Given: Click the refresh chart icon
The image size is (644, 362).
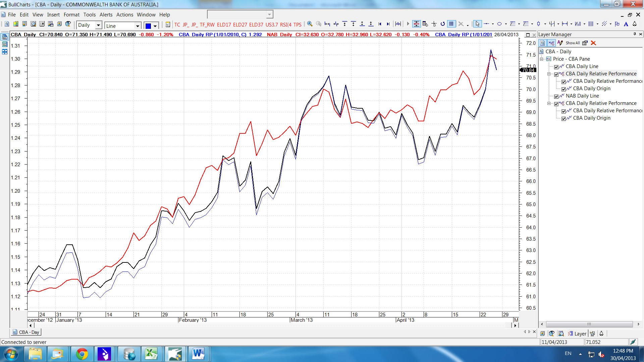Looking at the screenshot, I should [443, 24].
